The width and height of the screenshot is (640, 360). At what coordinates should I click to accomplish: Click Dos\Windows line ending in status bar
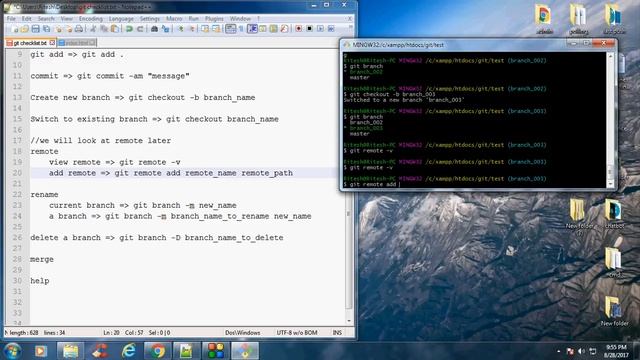coord(242,333)
